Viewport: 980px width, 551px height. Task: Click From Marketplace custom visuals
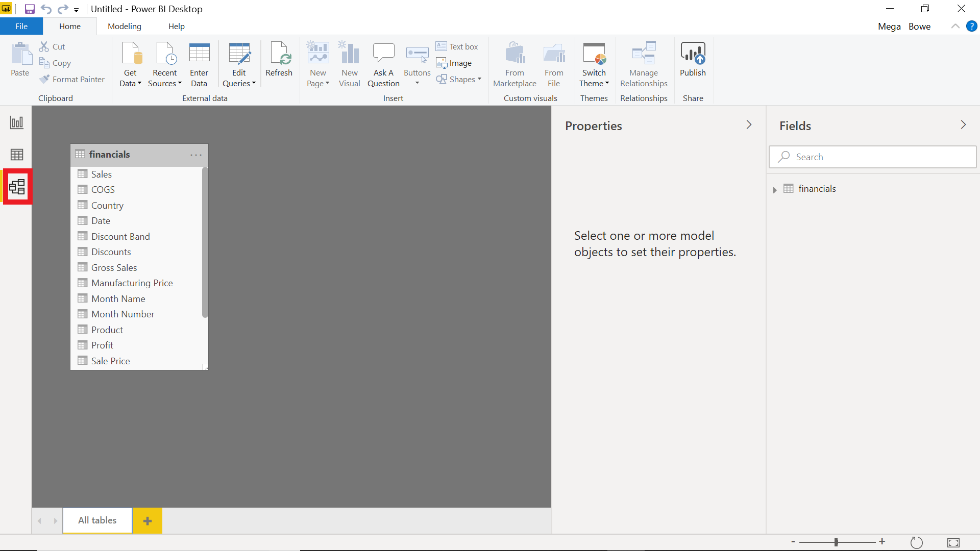point(514,65)
